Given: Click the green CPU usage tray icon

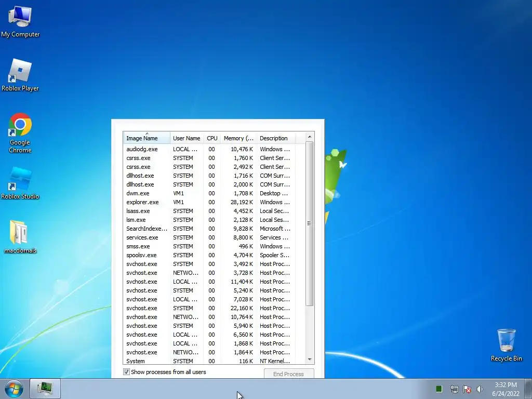Looking at the screenshot, I should [x=438, y=389].
